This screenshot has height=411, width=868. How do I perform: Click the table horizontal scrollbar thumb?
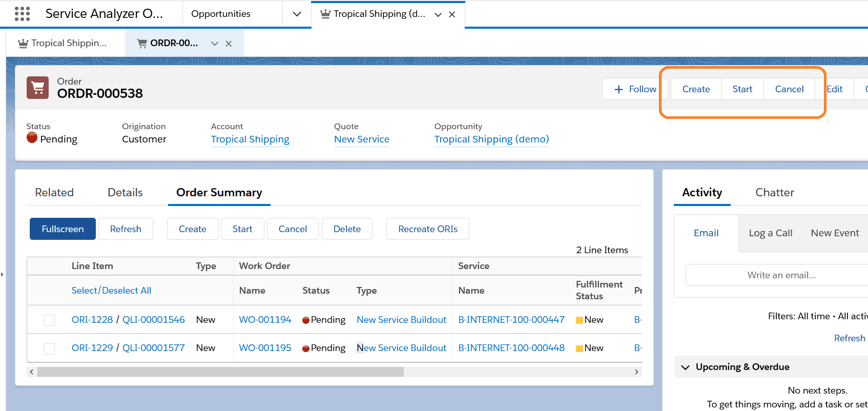coord(220,372)
